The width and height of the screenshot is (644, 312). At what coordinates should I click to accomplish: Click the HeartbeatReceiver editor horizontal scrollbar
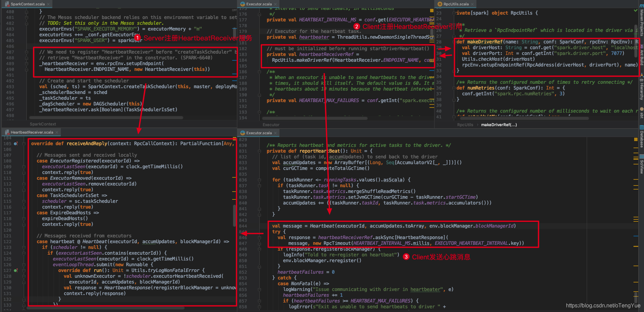click(106, 308)
